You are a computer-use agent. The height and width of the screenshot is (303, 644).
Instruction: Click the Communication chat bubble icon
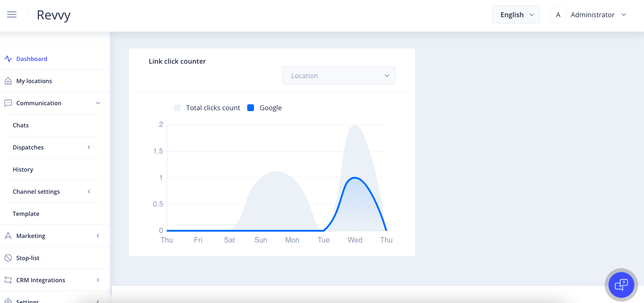pyautogui.click(x=8, y=103)
